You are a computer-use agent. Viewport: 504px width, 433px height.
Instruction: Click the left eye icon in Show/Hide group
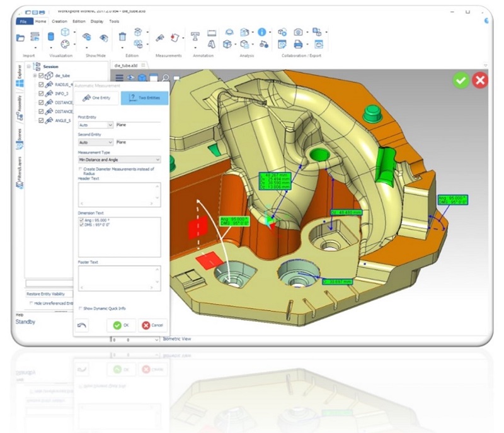(x=86, y=37)
